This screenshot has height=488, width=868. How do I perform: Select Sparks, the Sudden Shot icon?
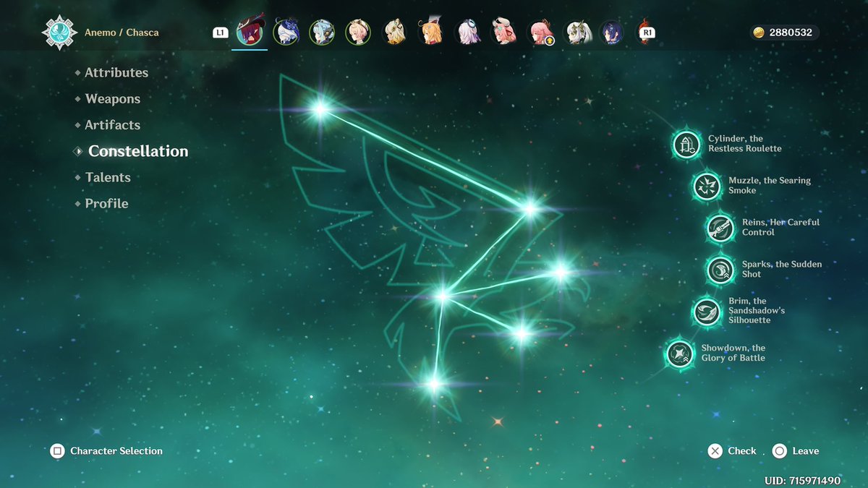pyautogui.click(x=720, y=270)
